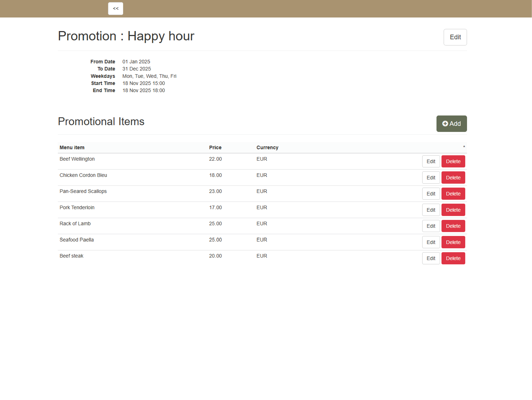Delete the Pan-Seared Scallops item

453,193
